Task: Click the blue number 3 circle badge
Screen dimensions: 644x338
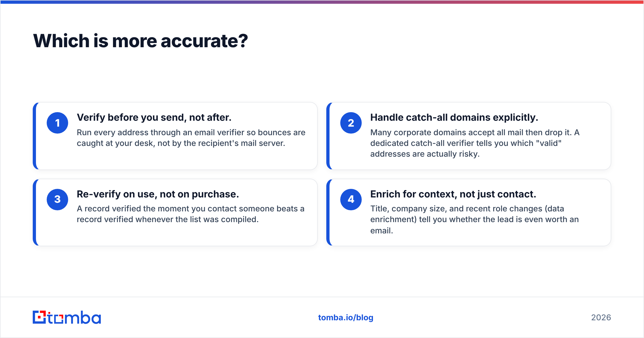Action: pos(57,199)
